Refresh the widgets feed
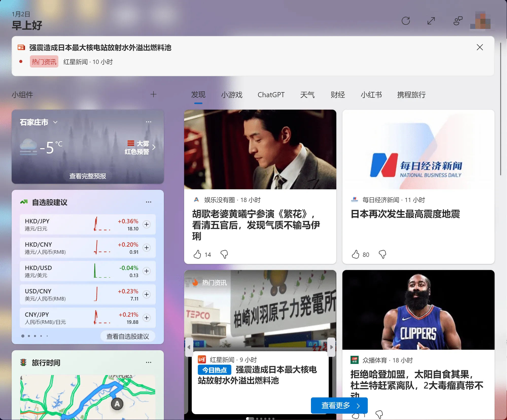 pyautogui.click(x=406, y=21)
